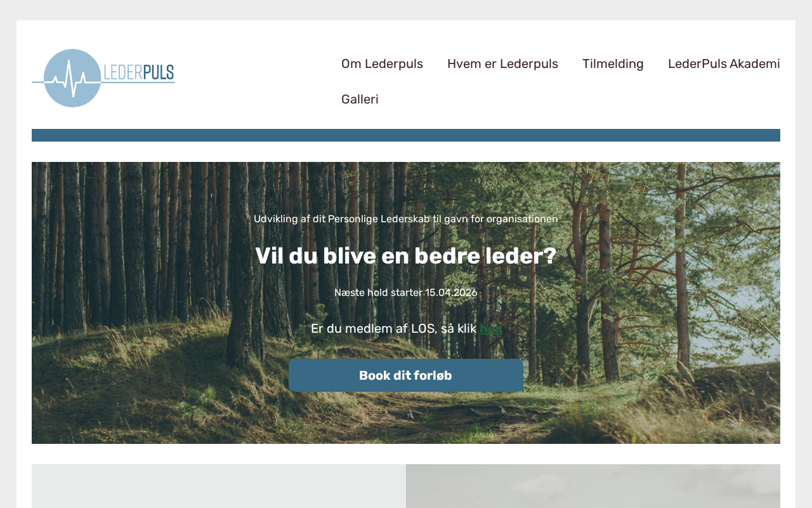Screen dimensions: 812x508
Task: Open the Om Lederpuls menu item
Action: [x=382, y=63]
